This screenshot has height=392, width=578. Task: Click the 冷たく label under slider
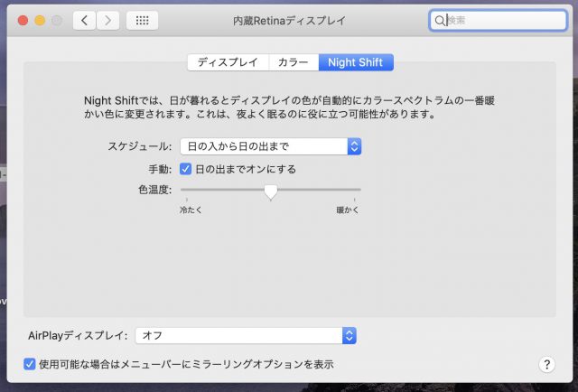coord(191,210)
